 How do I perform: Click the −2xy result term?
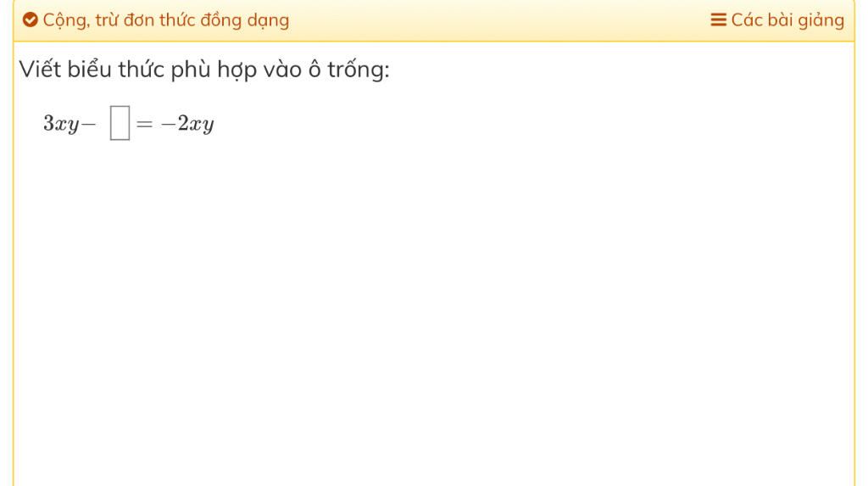187,124
